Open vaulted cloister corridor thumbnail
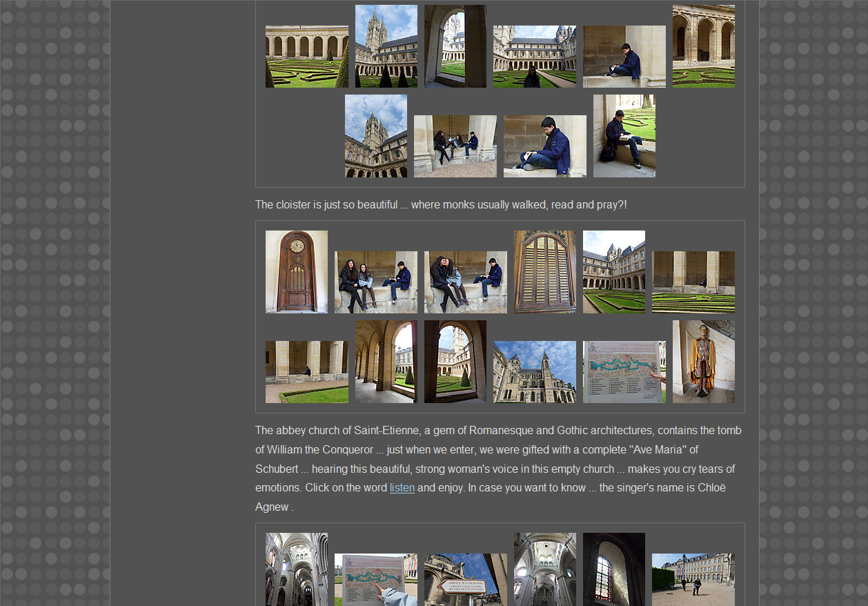 [x=386, y=361]
